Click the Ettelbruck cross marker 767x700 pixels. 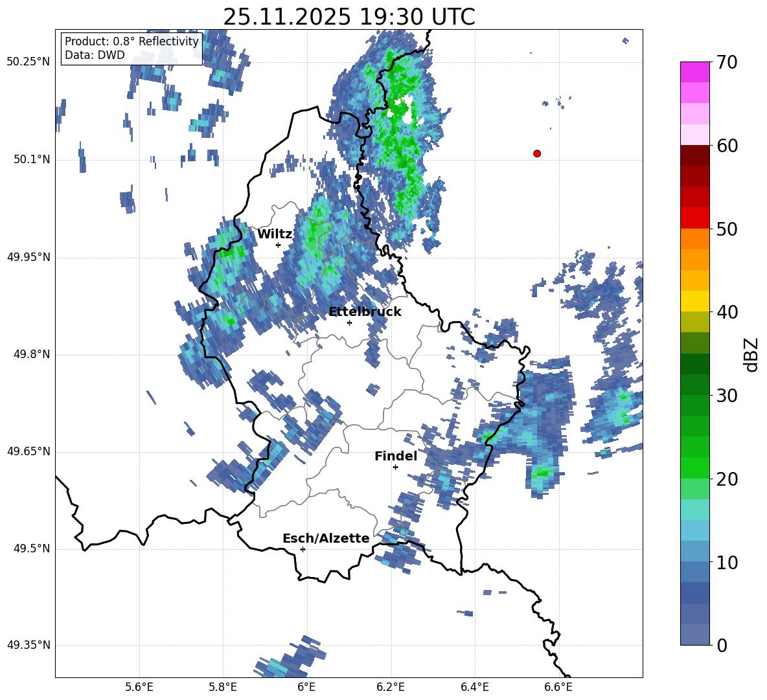[x=349, y=322]
